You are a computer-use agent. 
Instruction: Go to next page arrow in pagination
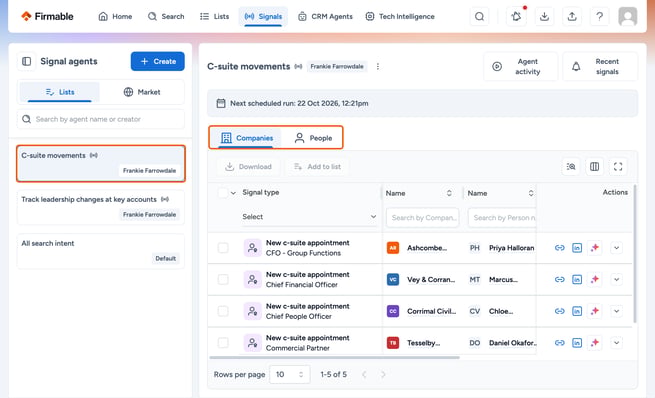[383, 374]
